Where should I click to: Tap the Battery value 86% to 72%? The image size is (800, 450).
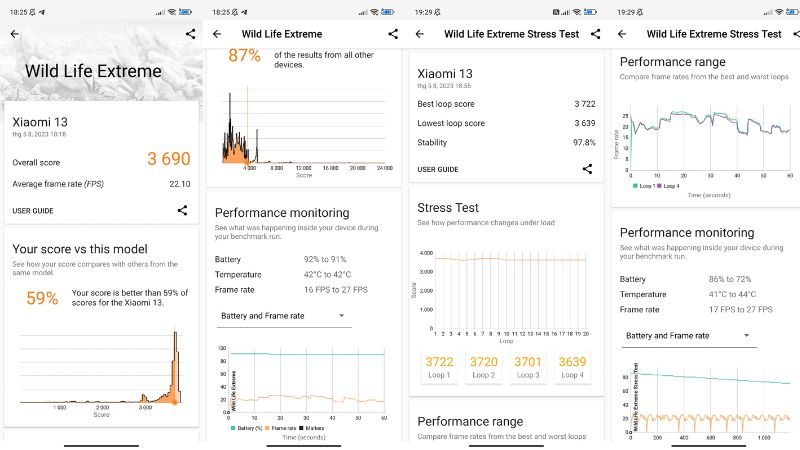pyautogui.click(x=730, y=279)
